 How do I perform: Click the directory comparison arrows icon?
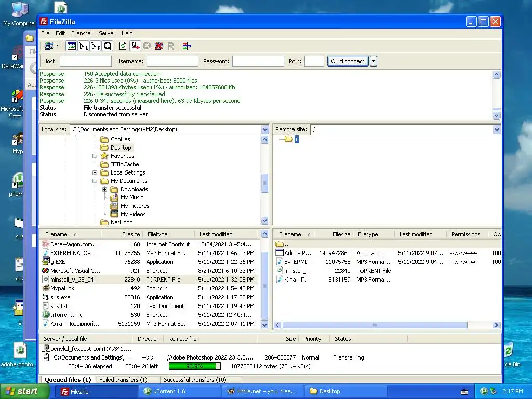[x=187, y=46]
